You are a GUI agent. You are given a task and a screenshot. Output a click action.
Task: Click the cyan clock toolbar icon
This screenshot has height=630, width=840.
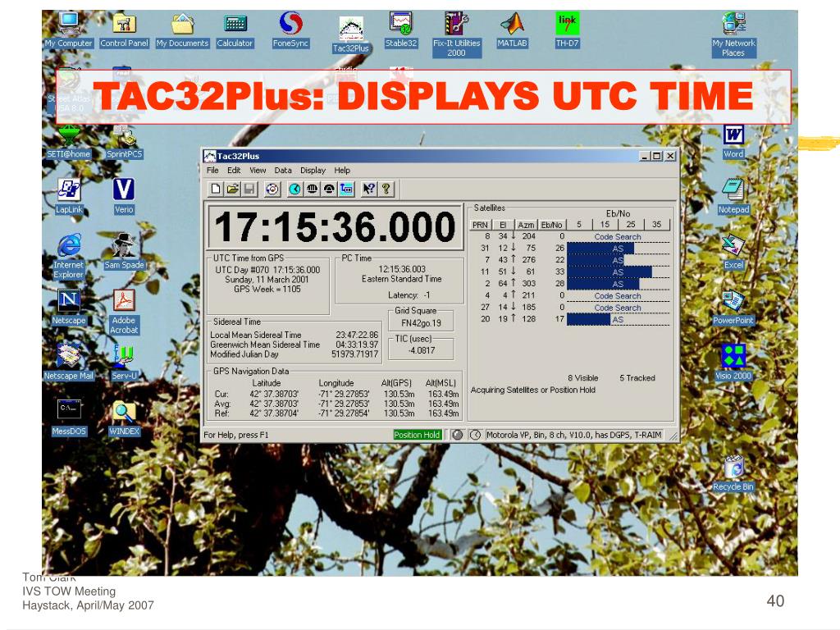(x=294, y=189)
